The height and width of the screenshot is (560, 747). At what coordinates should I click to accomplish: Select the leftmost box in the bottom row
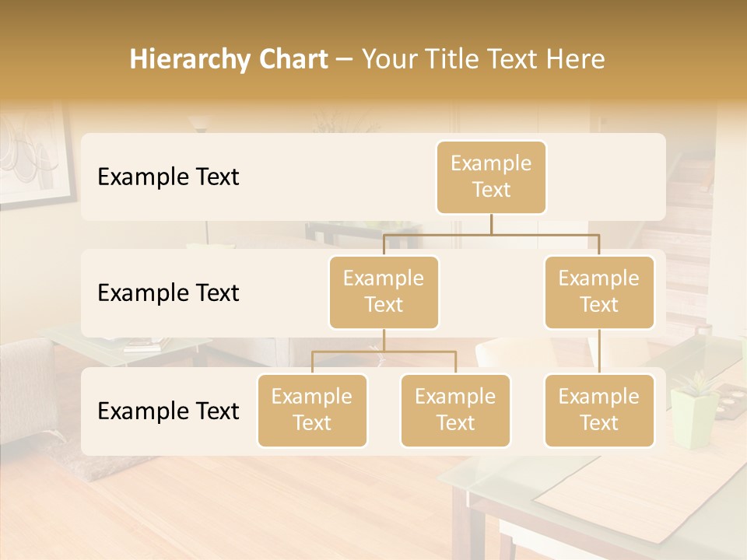tap(312, 410)
